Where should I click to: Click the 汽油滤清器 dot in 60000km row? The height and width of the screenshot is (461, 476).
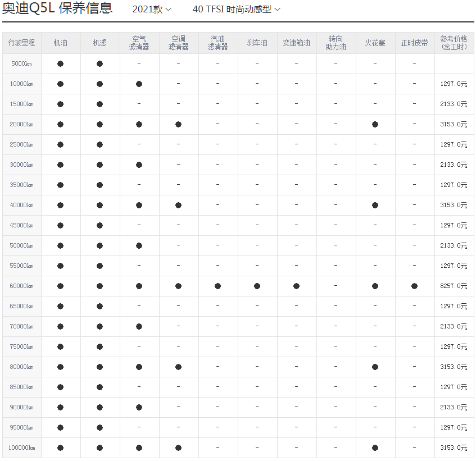click(217, 286)
